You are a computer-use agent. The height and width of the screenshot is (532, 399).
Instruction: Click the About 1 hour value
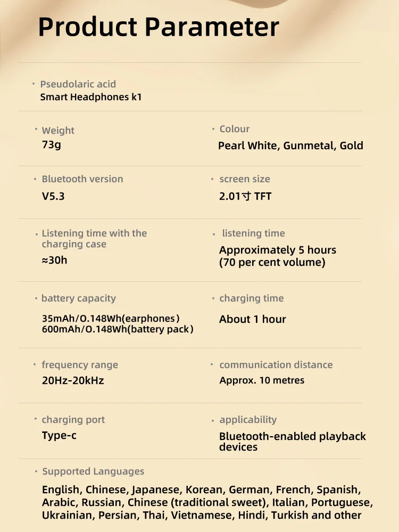(253, 320)
